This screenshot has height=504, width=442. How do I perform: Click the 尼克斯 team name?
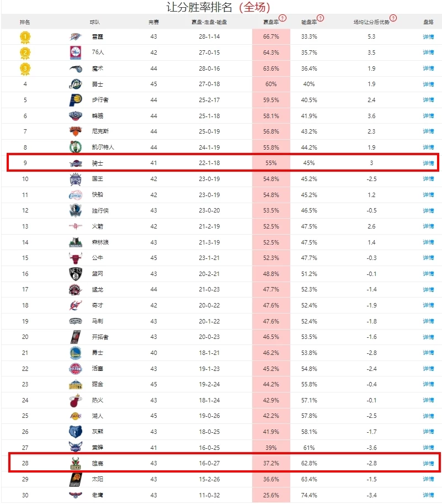pyautogui.click(x=100, y=131)
